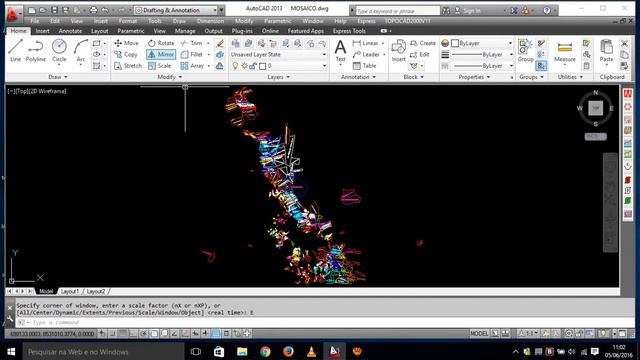Viewport: 640px width, 360px height.
Task: Open the multiline Text tool
Action: click(340, 50)
